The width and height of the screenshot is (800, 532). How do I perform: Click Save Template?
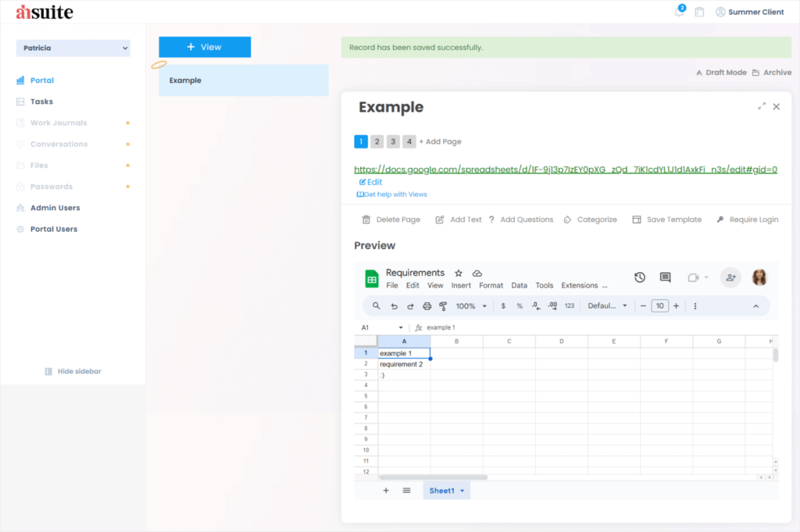[x=667, y=220]
